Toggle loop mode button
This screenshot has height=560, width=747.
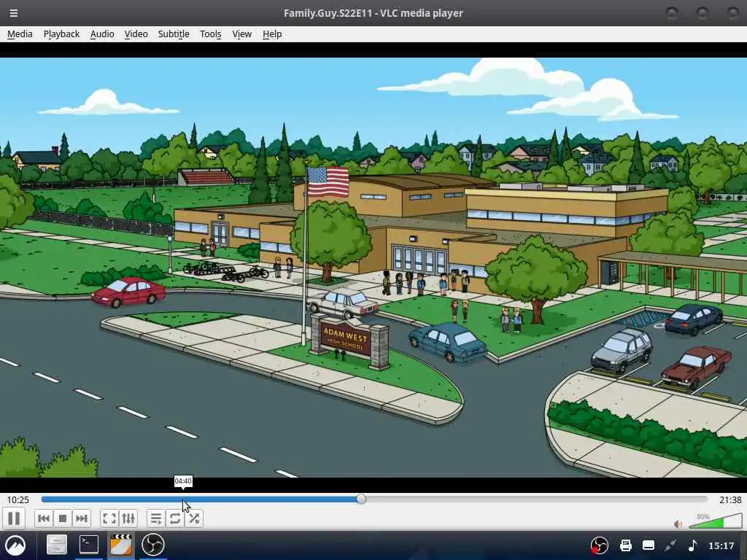(175, 518)
